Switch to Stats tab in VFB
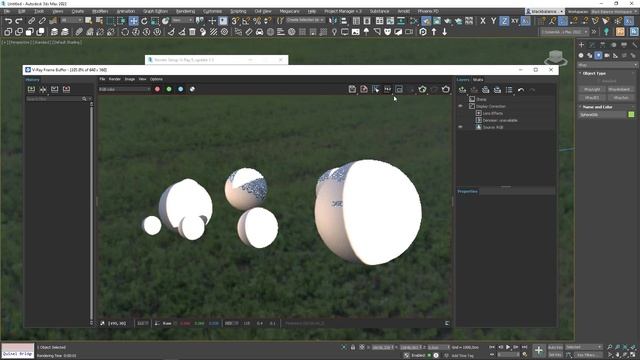The image size is (640, 360). pyautogui.click(x=478, y=80)
